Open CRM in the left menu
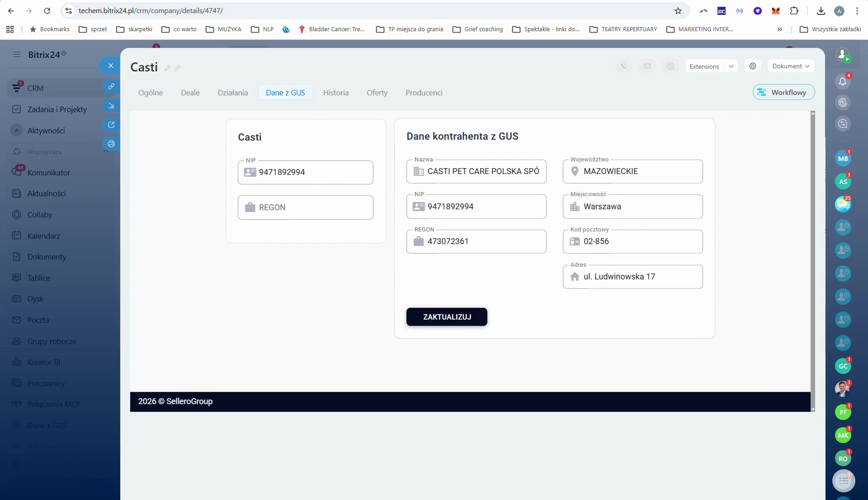Screen dimensions: 868x500 (x=35, y=88)
